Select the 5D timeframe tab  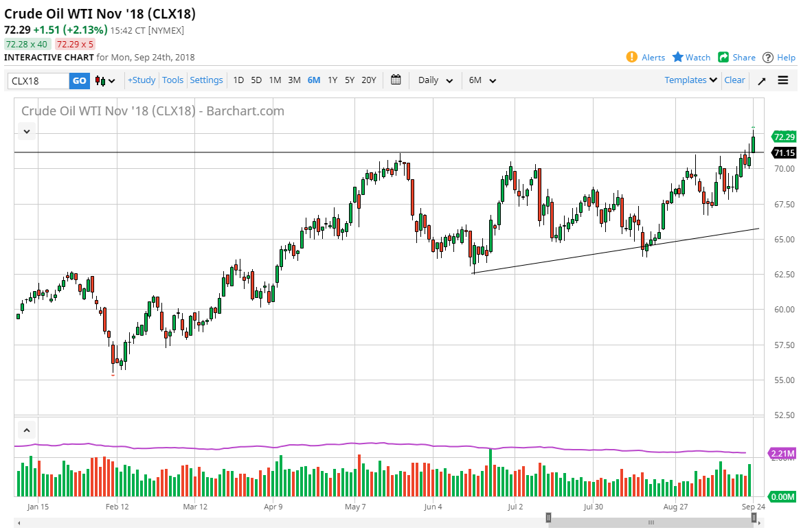256,80
